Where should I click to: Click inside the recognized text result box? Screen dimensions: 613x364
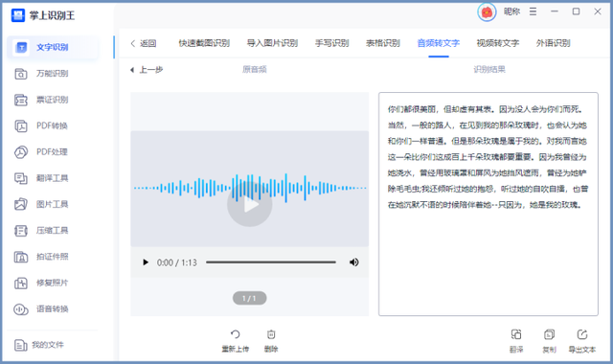(488, 204)
